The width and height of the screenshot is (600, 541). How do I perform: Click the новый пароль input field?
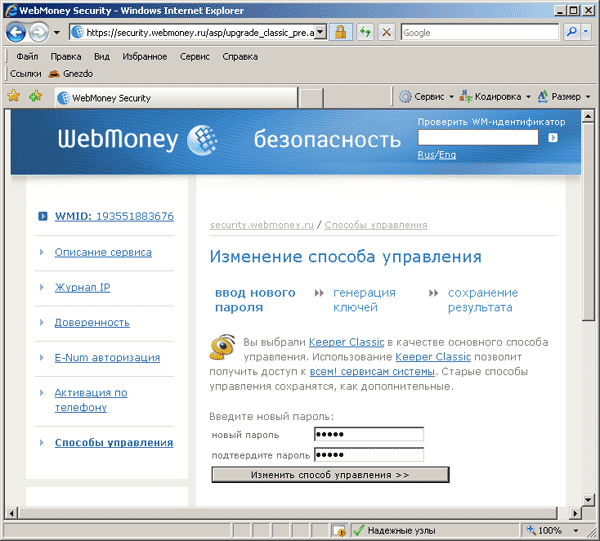(x=369, y=434)
